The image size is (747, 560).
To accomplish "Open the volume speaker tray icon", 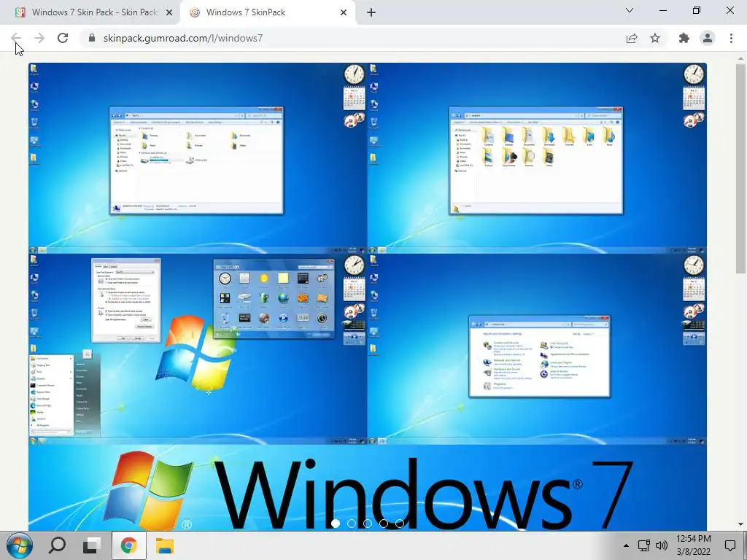I will click(661, 545).
